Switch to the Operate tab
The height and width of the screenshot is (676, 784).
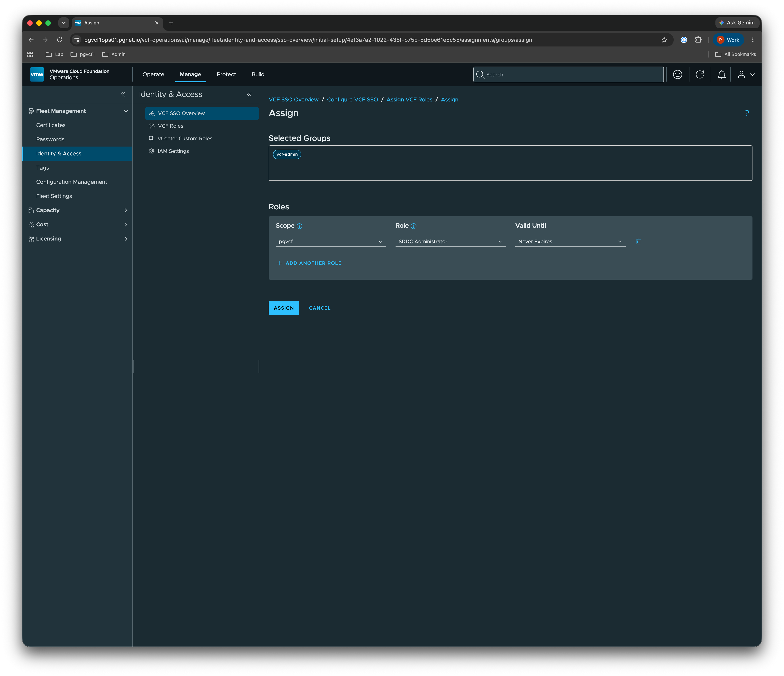153,74
